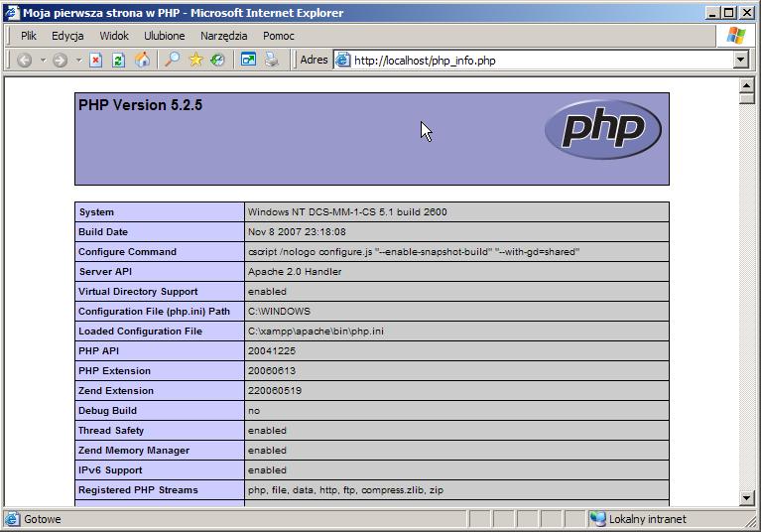Click the 'Gotowe' status bar text
Viewport: 761px width, 532px height.
tap(43, 519)
